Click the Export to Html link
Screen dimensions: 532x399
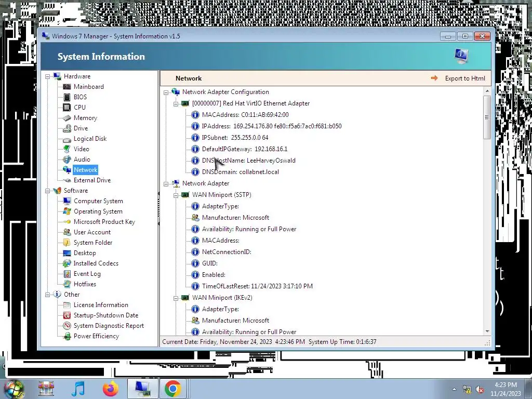pos(465,78)
